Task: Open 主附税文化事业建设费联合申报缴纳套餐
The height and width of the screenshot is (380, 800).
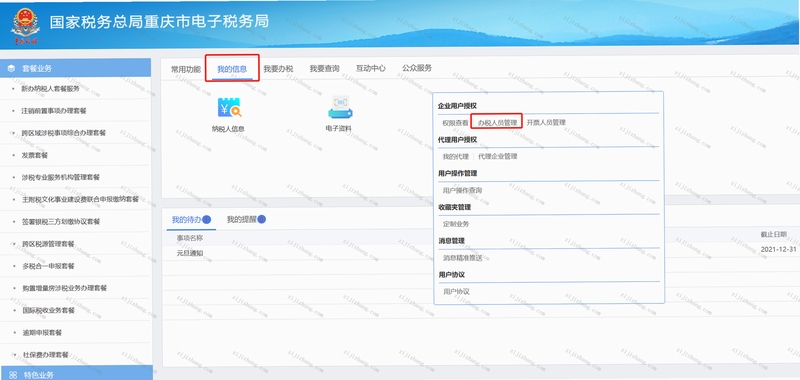Action: (81, 199)
